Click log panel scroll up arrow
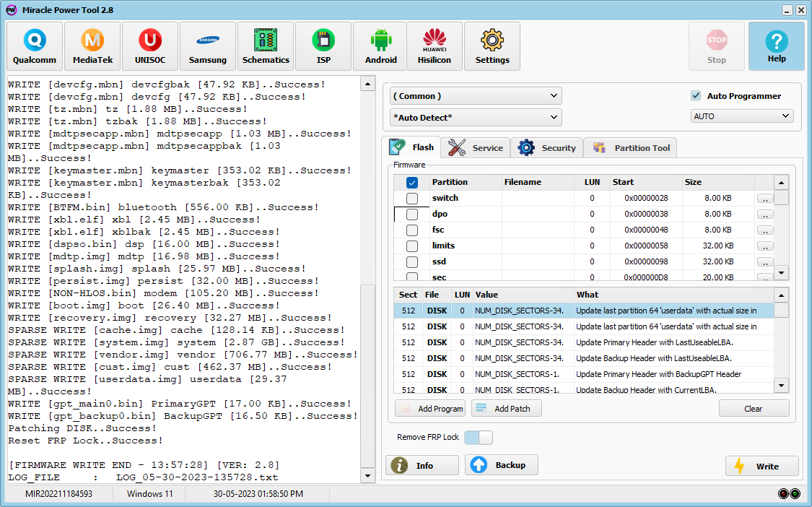Viewport: 812px width, 507px height. click(x=367, y=84)
